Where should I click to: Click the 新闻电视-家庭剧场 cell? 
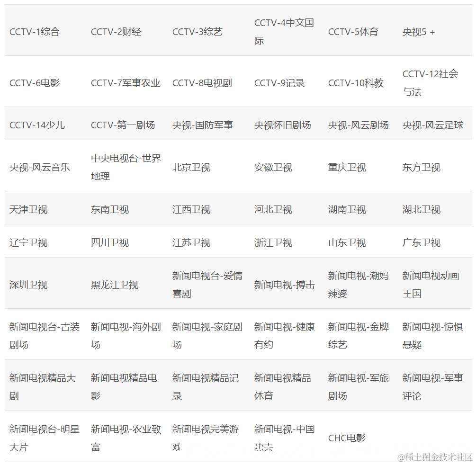[x=207, y=336]
